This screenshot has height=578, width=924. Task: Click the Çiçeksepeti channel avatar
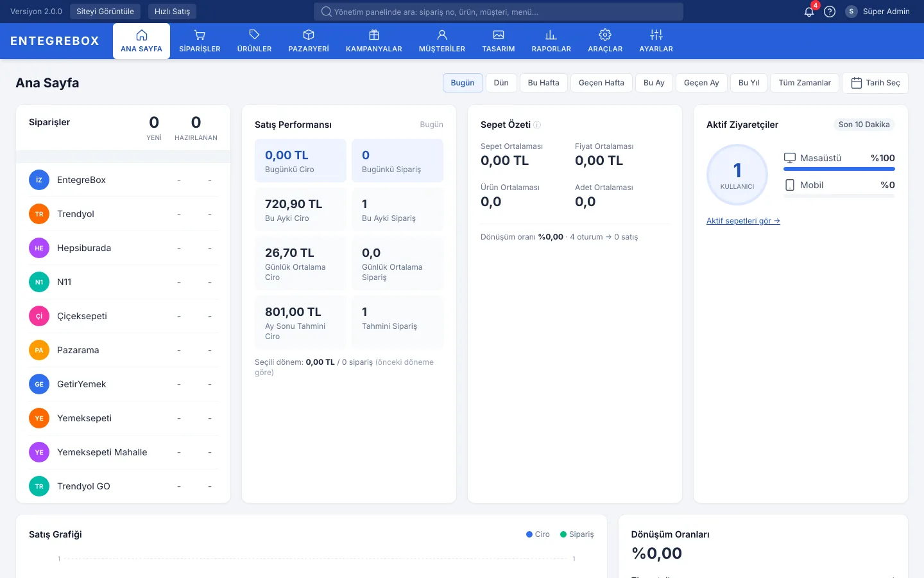click(39, 316)
